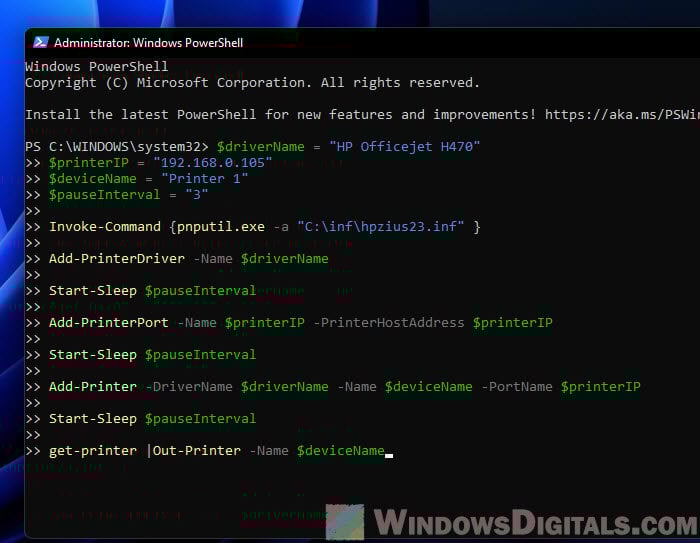
Task: Open the https://aka.ms/PSWin link text
Action: click(x=622, y=115)
